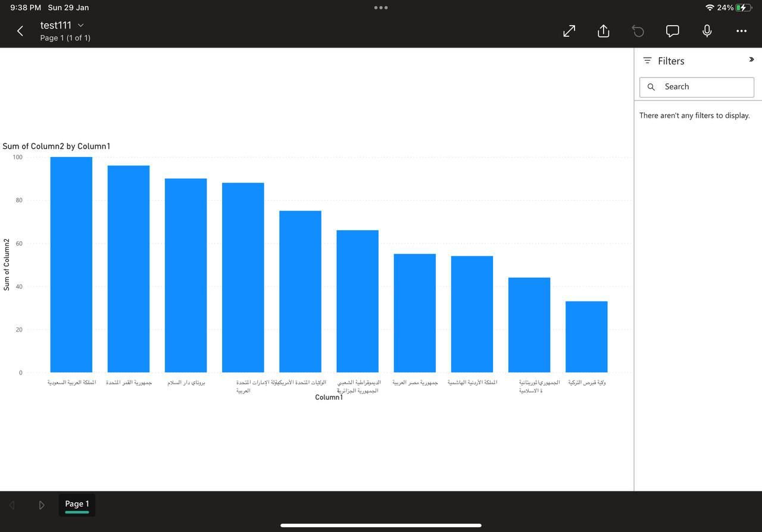
Task: Tap the previous page arrow
Action: [12, 505]
